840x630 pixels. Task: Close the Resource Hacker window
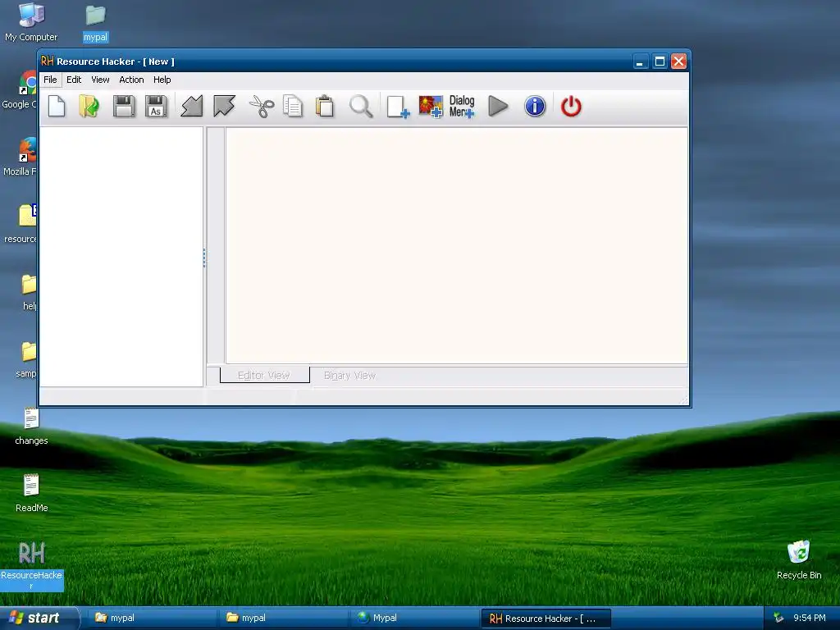click(x=678, y=62)
